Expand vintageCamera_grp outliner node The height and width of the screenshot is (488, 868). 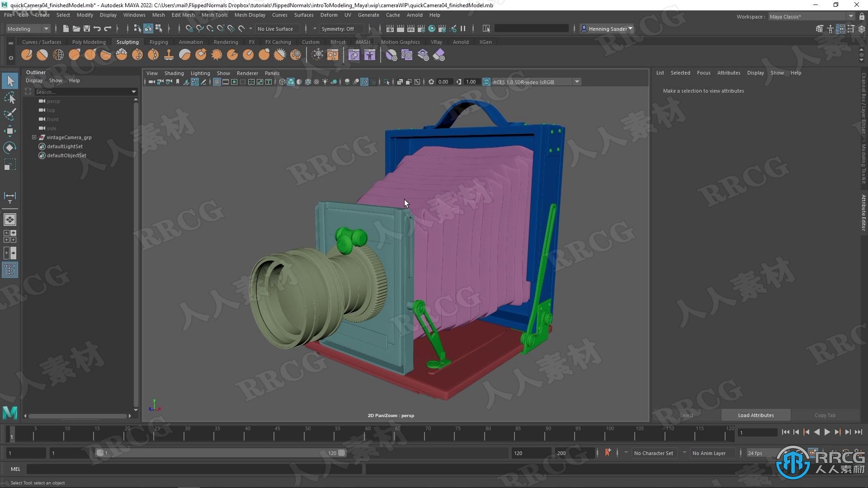point(34,137)
